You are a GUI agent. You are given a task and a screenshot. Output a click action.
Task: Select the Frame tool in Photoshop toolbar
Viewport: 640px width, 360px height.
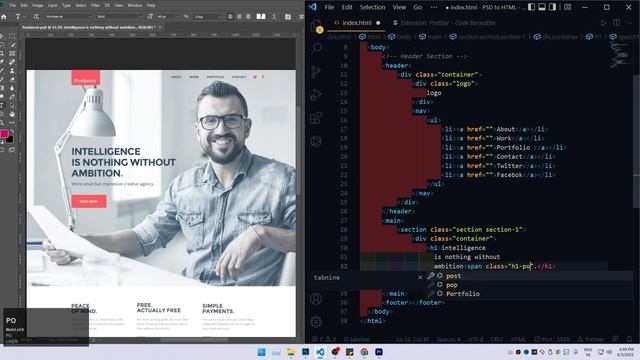click(12, 53)
